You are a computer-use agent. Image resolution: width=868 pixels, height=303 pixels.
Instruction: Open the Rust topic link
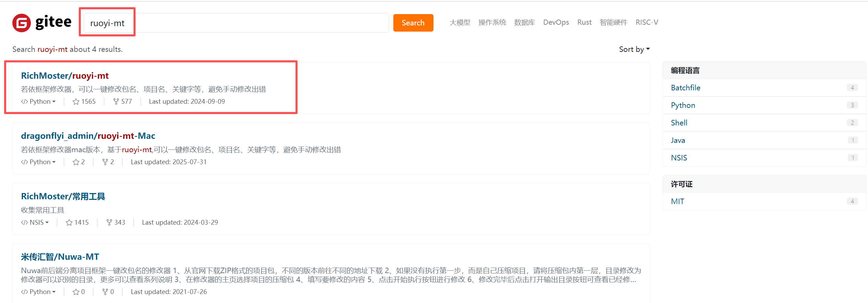pyautogui.click(x=584, y=22)
